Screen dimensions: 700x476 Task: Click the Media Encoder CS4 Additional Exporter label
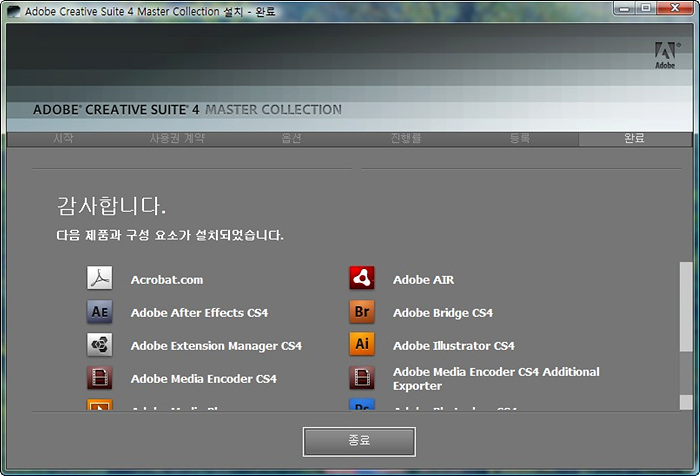click(496, 379)
